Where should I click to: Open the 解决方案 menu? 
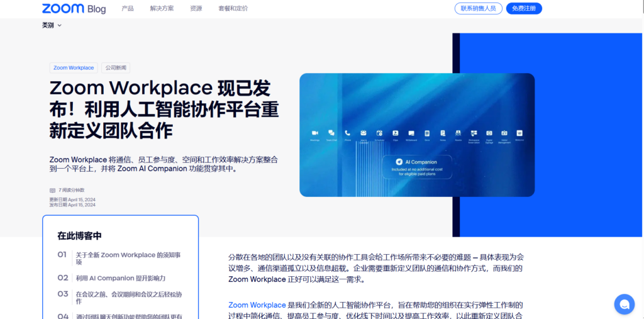[162, 9]
